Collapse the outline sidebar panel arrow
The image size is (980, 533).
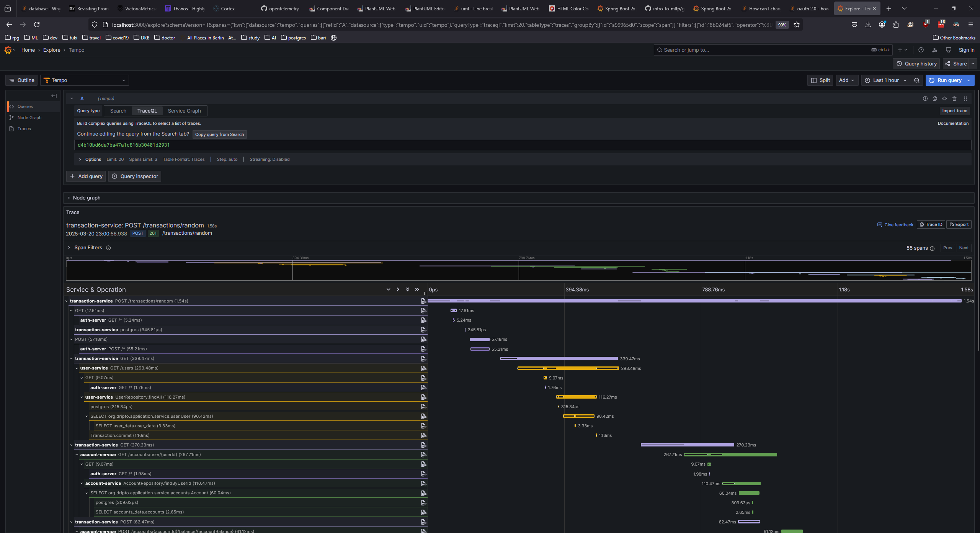pos(54,96)
